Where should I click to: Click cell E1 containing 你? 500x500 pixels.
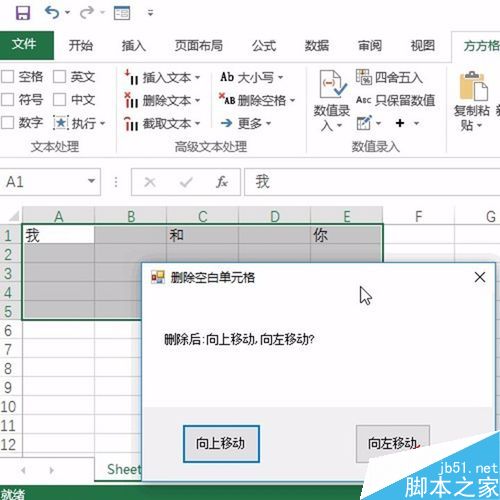pyautogui.click(x=346, y=235)
